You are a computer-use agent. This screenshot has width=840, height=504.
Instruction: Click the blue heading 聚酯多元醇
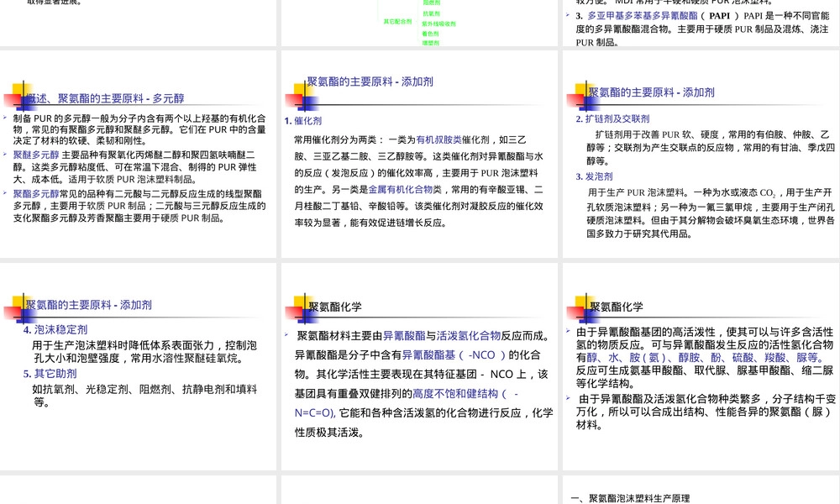(36, 194)
